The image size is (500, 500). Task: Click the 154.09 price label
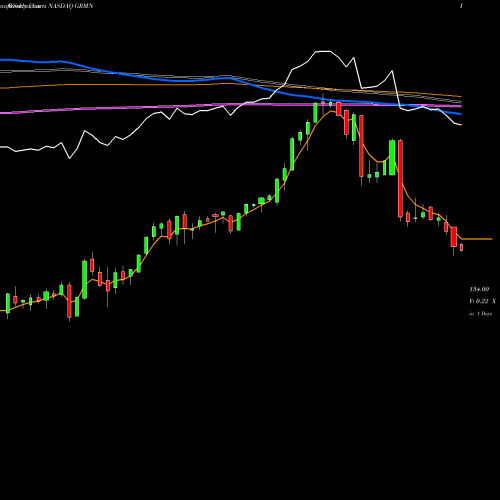point(479,289)
